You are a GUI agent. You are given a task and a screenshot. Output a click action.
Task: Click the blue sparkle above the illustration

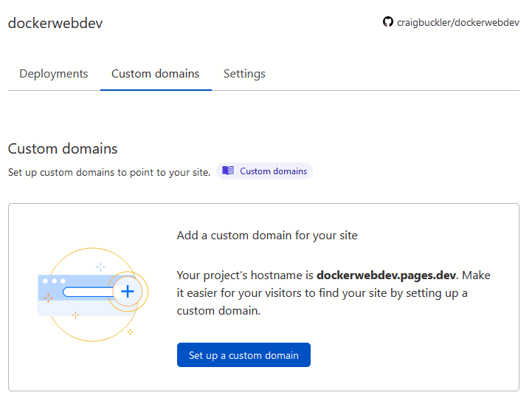click(x=100, y=267)
